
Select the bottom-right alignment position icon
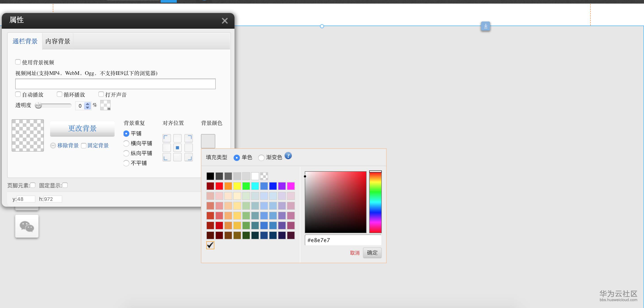click(x=188, y=157)
